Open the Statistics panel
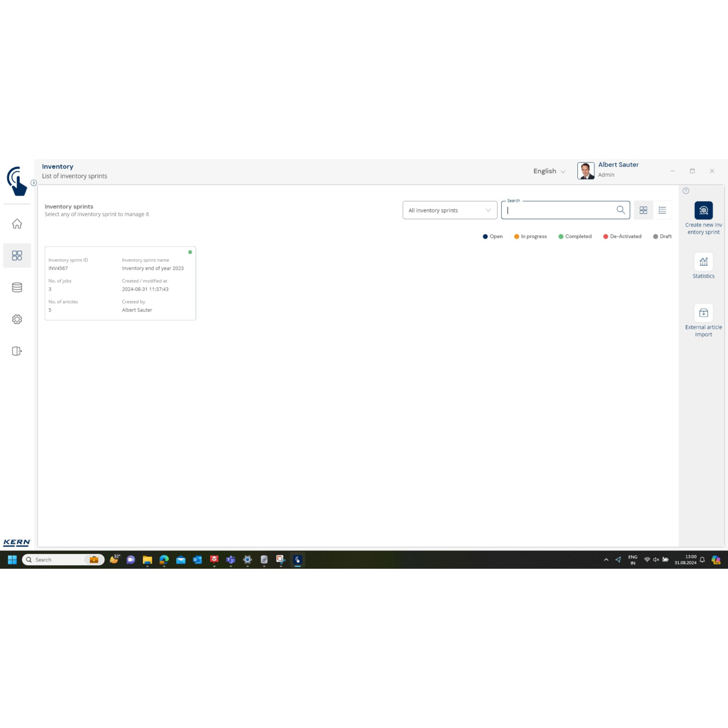This screenshot has height=728, width=728. 703,262
